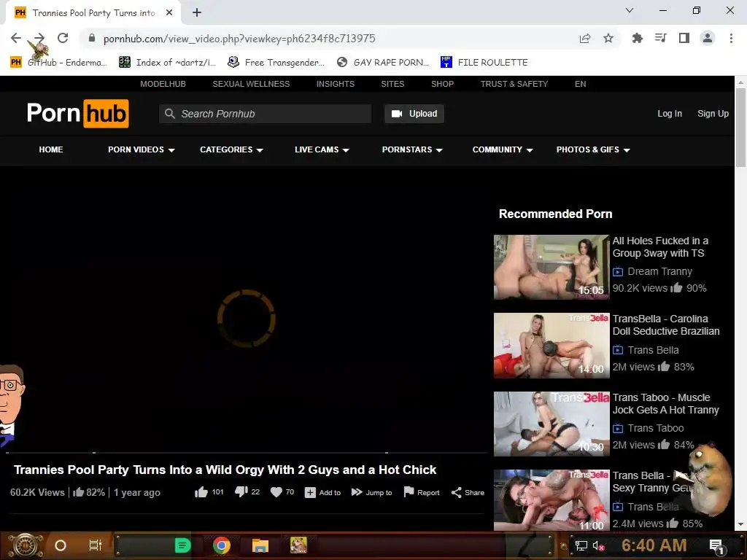Focus the Search Pornhub input field

pyautogui.click(x=265, y=114)
